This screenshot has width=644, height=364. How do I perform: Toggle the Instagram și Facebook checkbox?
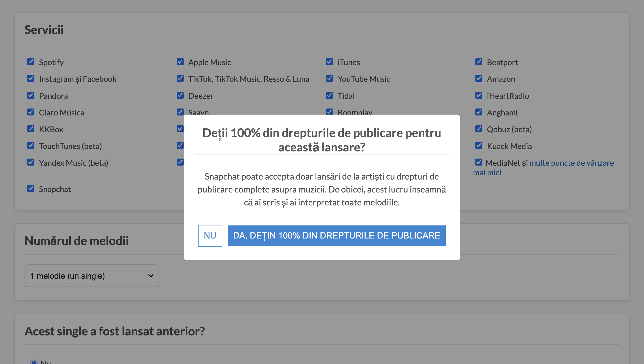(31, 79)
